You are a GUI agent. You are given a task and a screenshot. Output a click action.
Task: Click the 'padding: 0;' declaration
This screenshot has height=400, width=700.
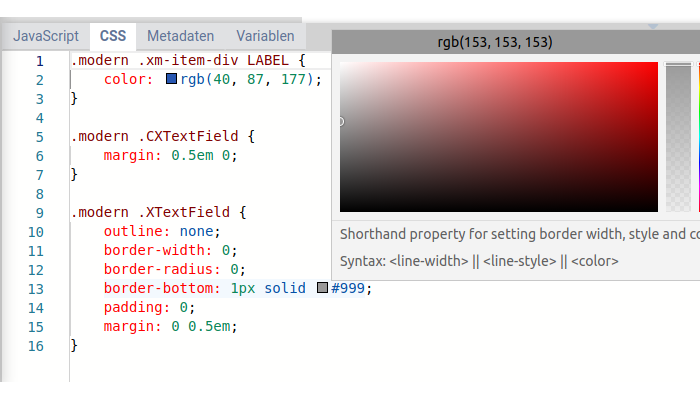coord(150,308)
